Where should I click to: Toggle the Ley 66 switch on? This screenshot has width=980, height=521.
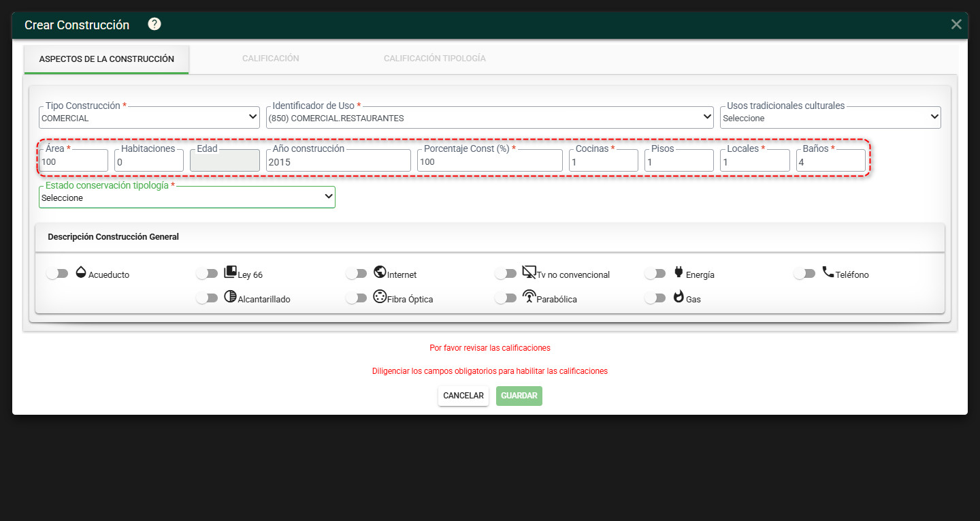pos(207,273)
